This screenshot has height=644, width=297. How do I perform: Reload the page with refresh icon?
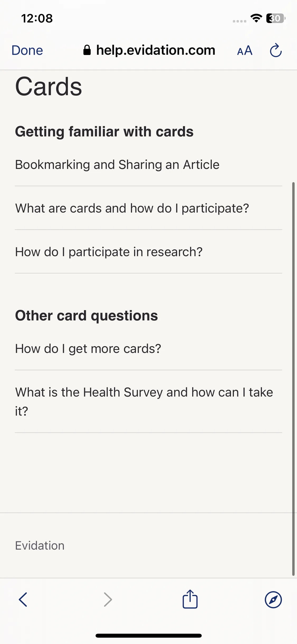click(x=276, y=50)
